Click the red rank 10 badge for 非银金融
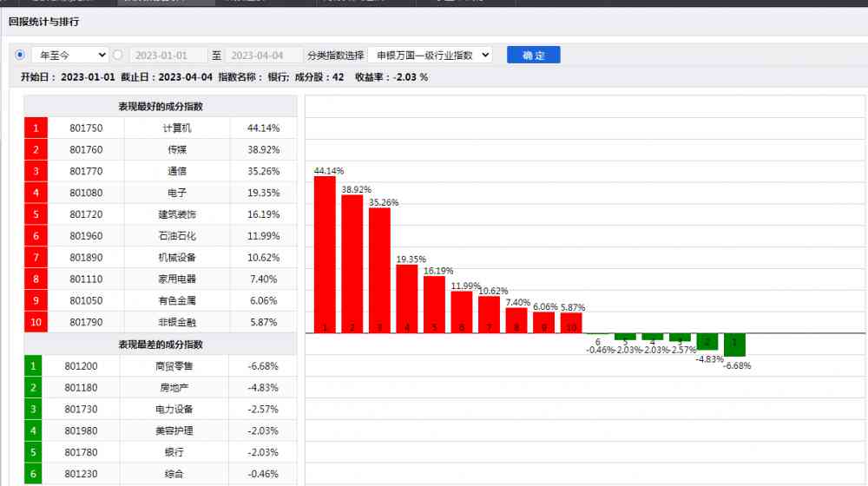The height and width of the screenshot is (486, 868). pyautogui.click(x=36, y=322)
